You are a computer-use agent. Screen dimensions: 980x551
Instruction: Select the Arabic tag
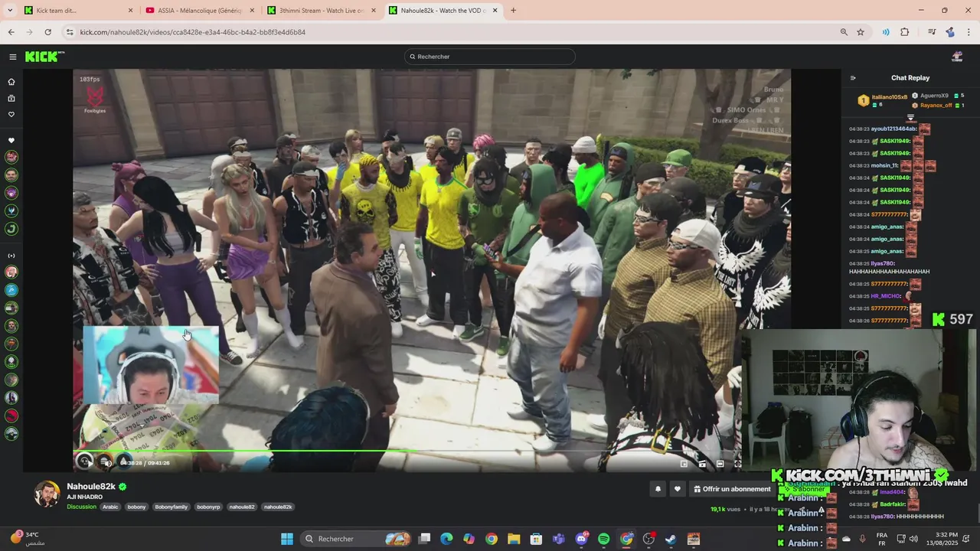click(111, 507)
